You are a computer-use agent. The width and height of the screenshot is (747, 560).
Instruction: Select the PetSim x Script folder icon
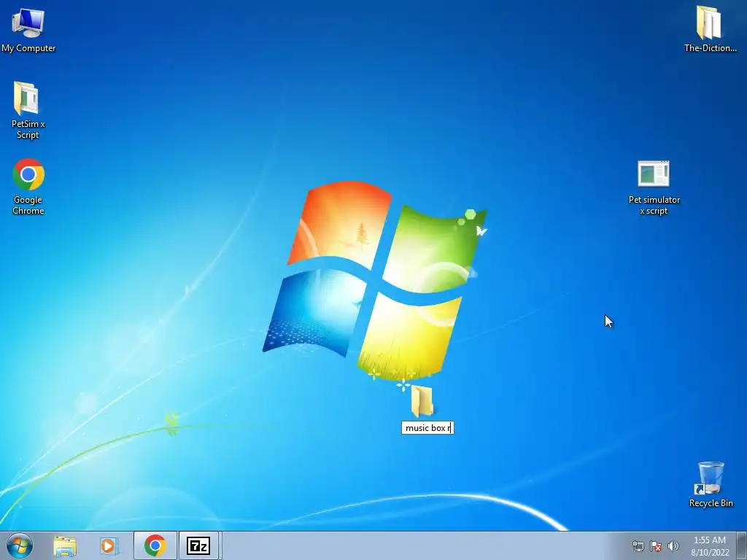coord(27,98)
